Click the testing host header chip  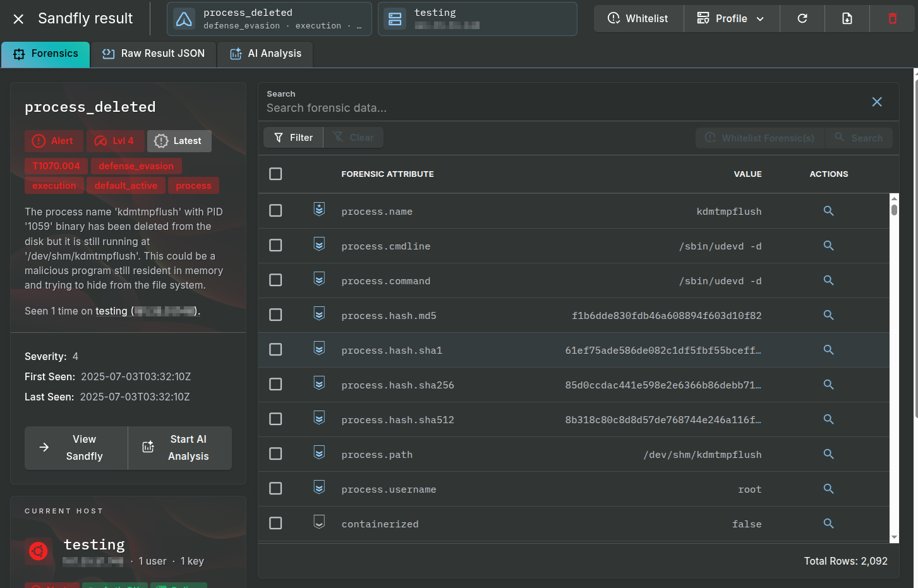(x=478, y=19)
